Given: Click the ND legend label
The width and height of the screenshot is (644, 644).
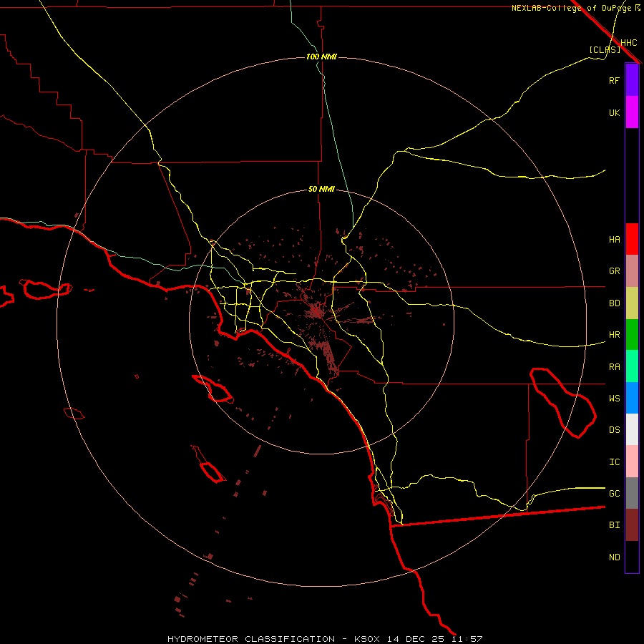Looking at the screenshot, I should [614, 557].
